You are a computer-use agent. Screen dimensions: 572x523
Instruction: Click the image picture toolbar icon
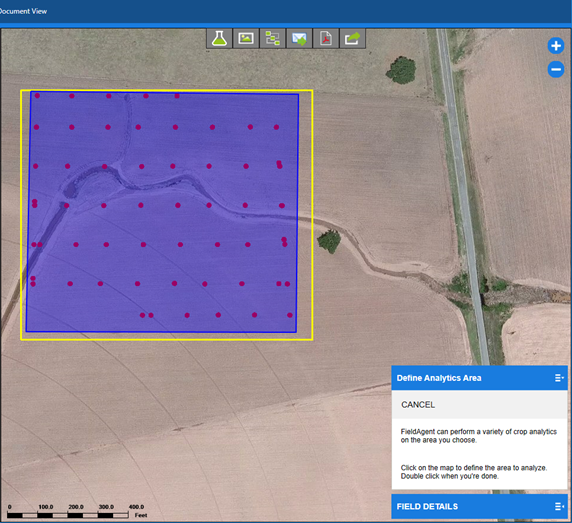(x=246, y=38)
